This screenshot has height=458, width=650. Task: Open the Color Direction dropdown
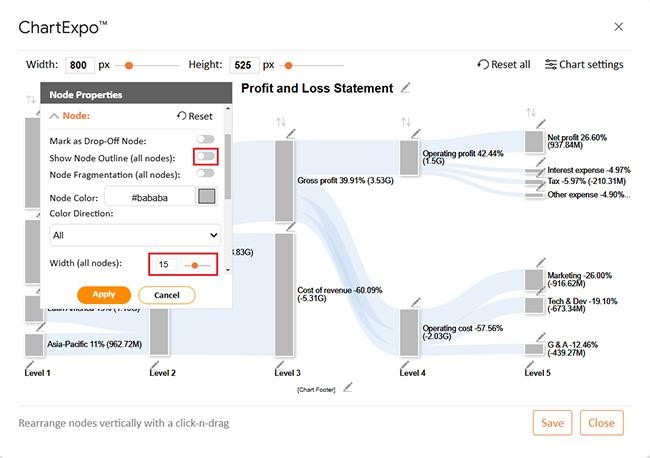135,235
